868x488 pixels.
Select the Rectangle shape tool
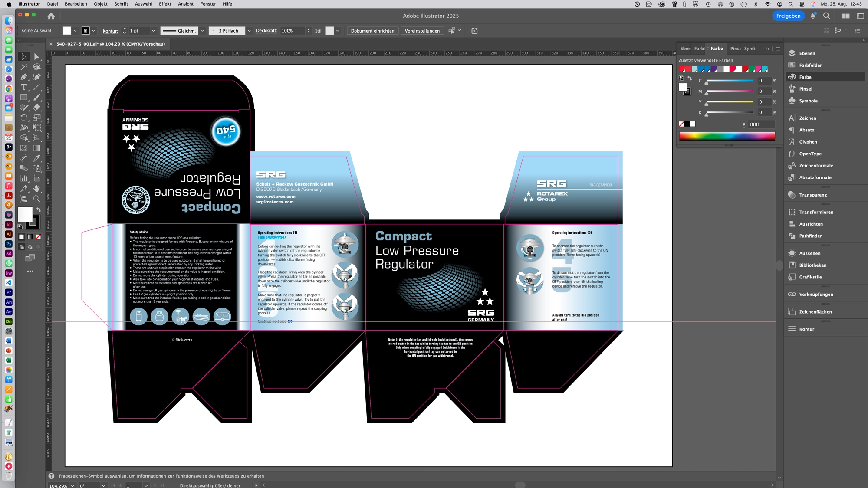pos(24,98)
